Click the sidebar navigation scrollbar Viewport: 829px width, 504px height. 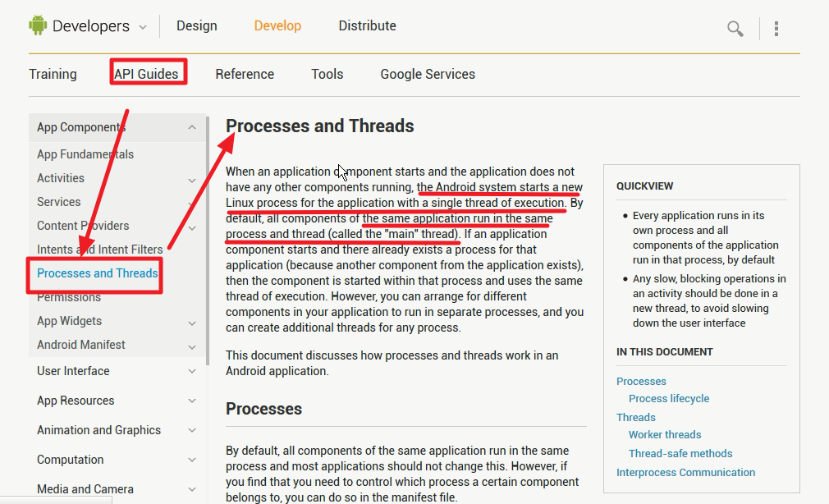click(208, 241)
